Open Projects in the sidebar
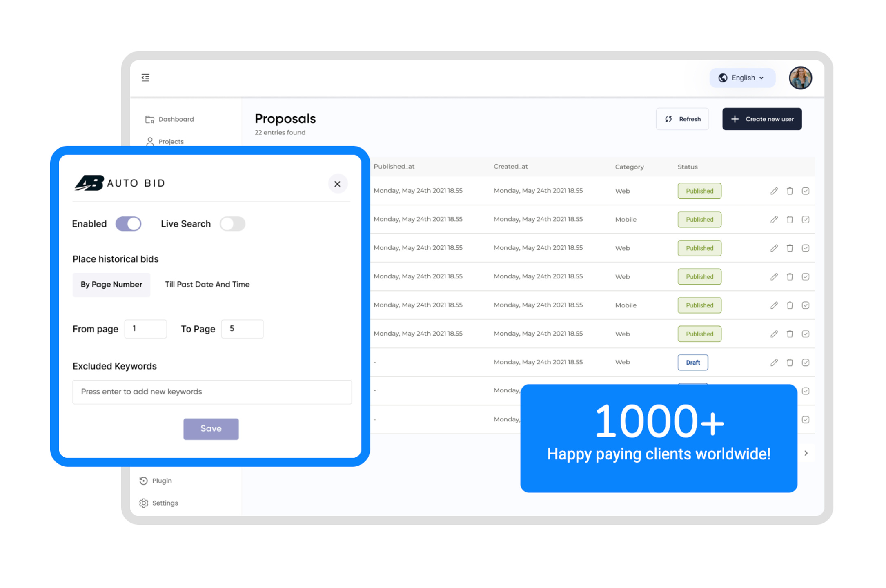The height and width of the screenshot is (588, 886). (165, 141)
